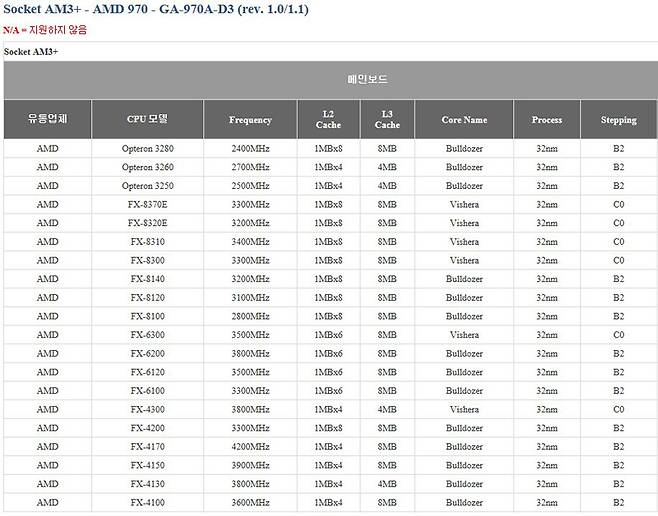Click the 32nm process of FX-6120

[547, 372]
